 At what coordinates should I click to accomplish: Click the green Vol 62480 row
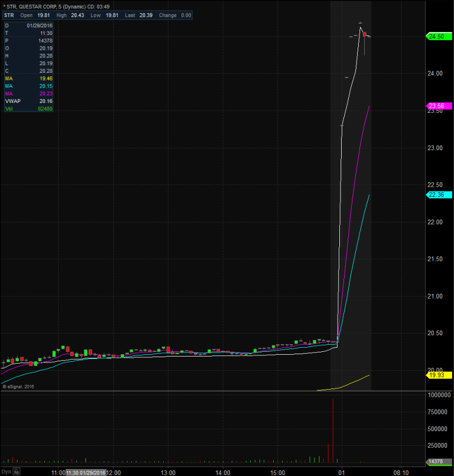pyautogui.click(x=28, y=109)
